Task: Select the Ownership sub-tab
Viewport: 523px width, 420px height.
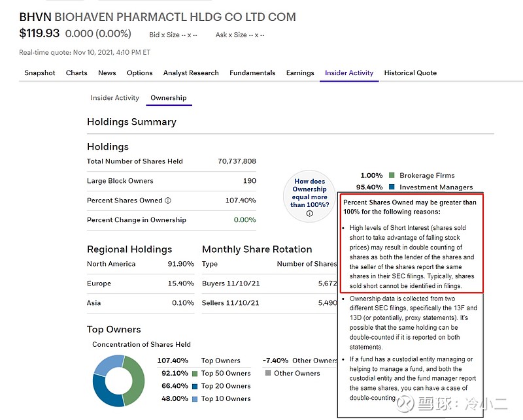Action: [168, 98]
